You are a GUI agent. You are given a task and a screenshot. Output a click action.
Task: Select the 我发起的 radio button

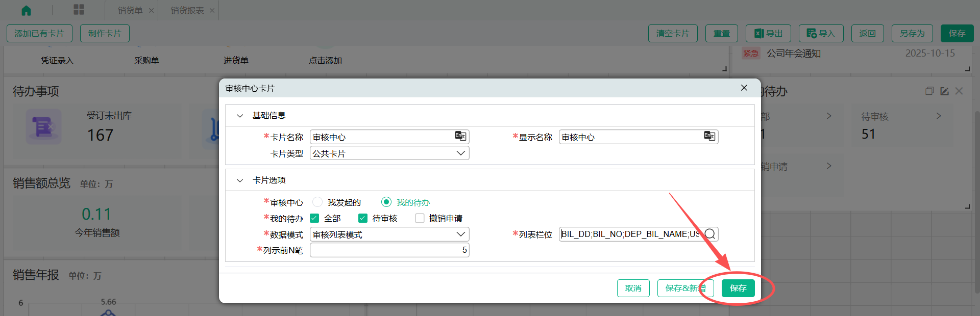pyautogui.click(x=317, y=202)
